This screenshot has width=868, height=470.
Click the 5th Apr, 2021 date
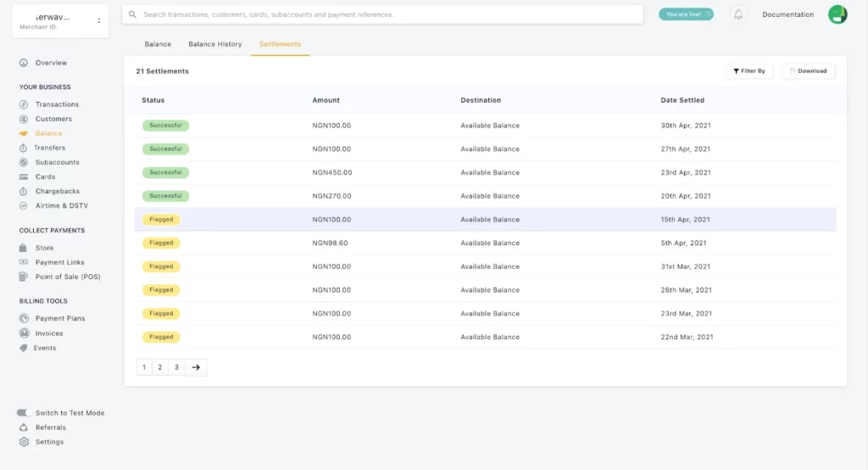tap(683, 243)
